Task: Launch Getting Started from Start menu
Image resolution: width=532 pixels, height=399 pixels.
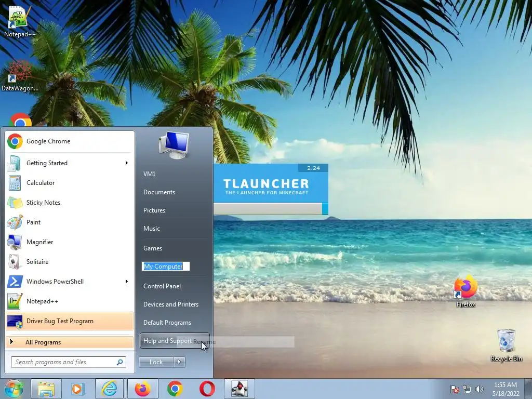Action: [x=70, y=163]
